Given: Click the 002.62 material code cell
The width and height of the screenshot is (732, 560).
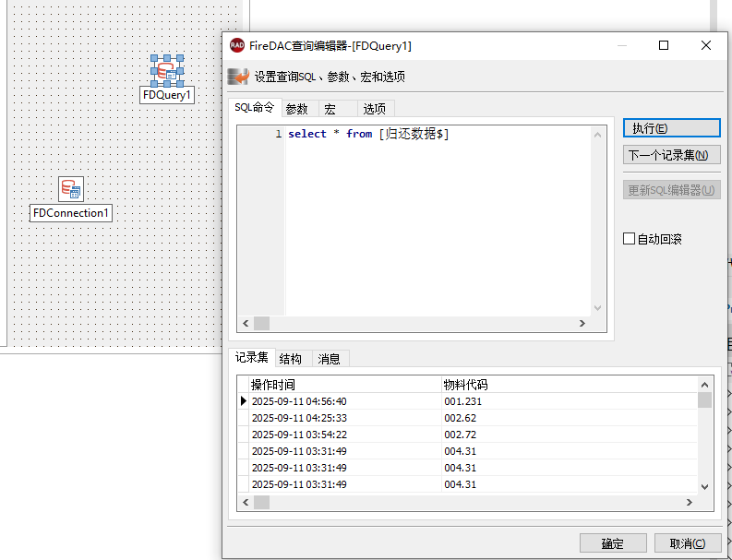Looking at the screenshot, I should click(x=569, y=418).
